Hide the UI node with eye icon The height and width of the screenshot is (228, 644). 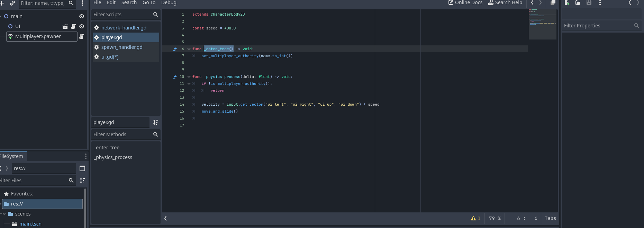pyautogui.click(x=82, y=26)
